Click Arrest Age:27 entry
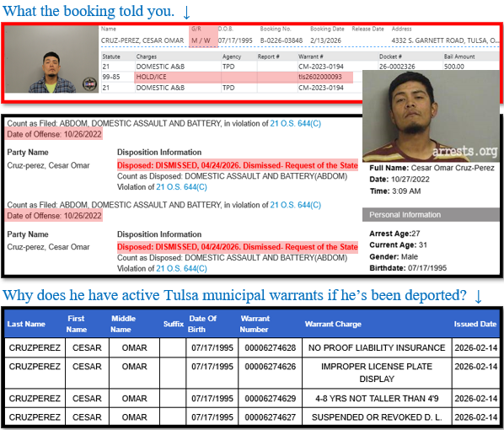 tap(394, 234)
